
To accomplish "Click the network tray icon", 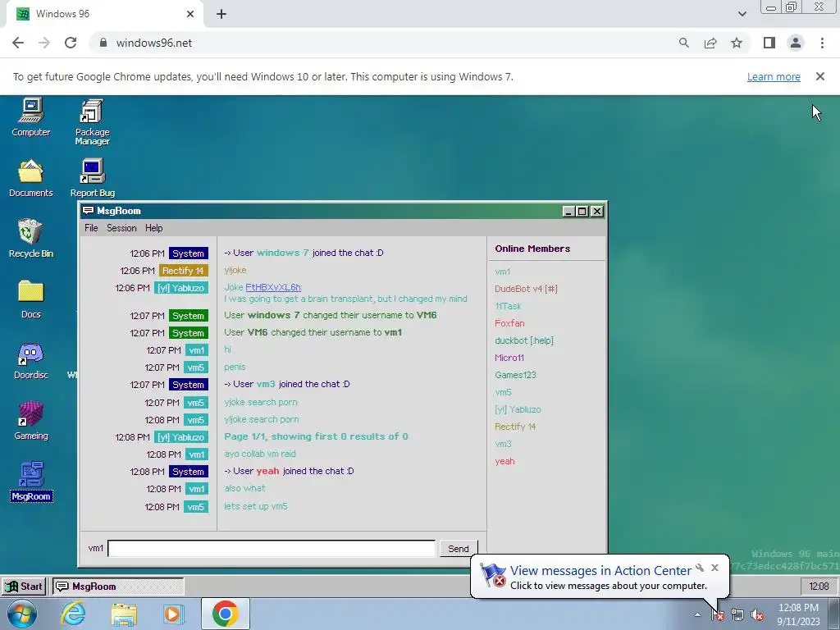I will point(737,615).
